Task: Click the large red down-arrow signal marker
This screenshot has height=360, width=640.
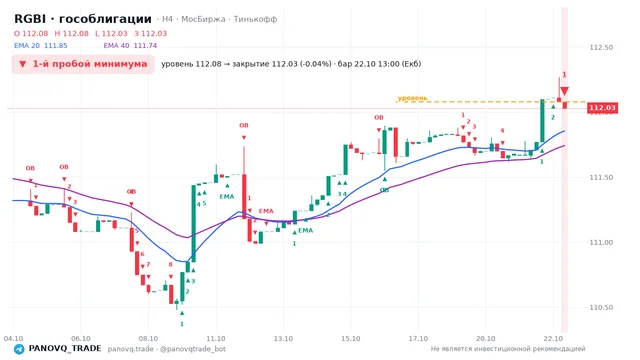Action: coord(564,91)
